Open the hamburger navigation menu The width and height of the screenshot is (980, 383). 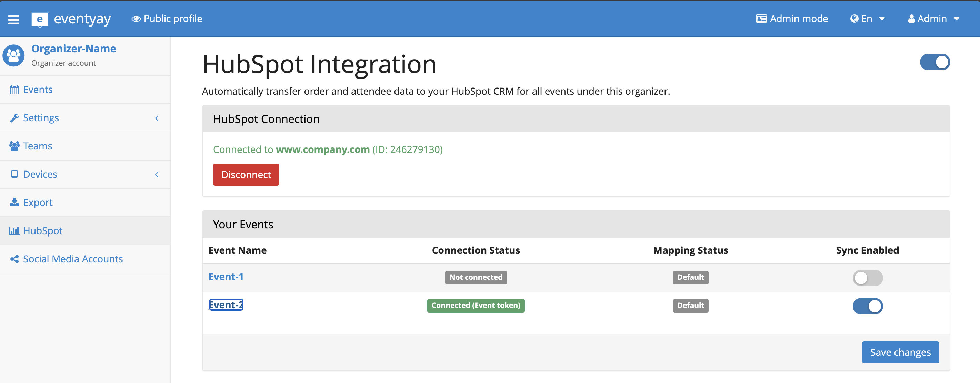[14, 19]
